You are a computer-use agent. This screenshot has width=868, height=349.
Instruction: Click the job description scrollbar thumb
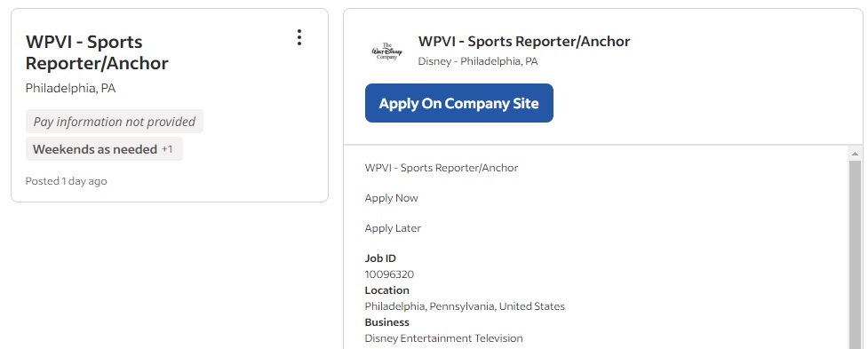click(856, 254)
